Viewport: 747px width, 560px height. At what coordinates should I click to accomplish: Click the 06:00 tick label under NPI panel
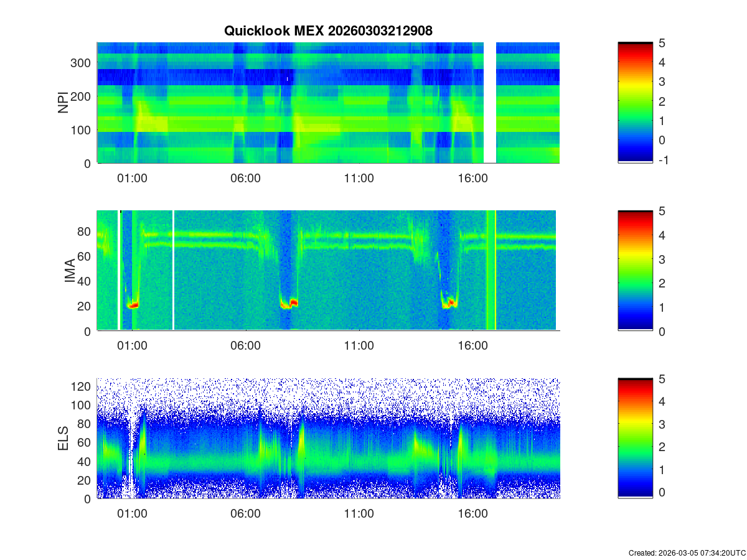(245, 179)
